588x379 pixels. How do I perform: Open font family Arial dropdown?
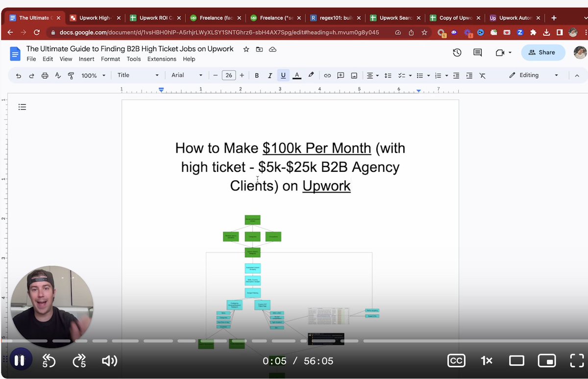[187, 75]
